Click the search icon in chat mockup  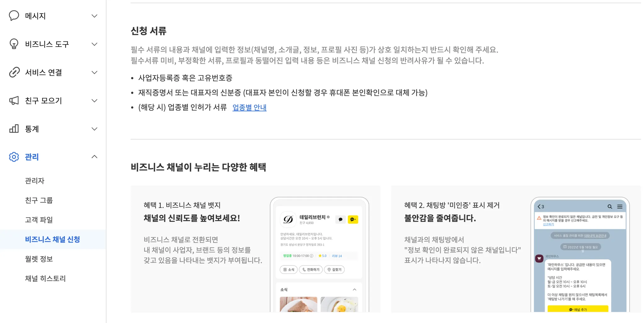(610, 207)
